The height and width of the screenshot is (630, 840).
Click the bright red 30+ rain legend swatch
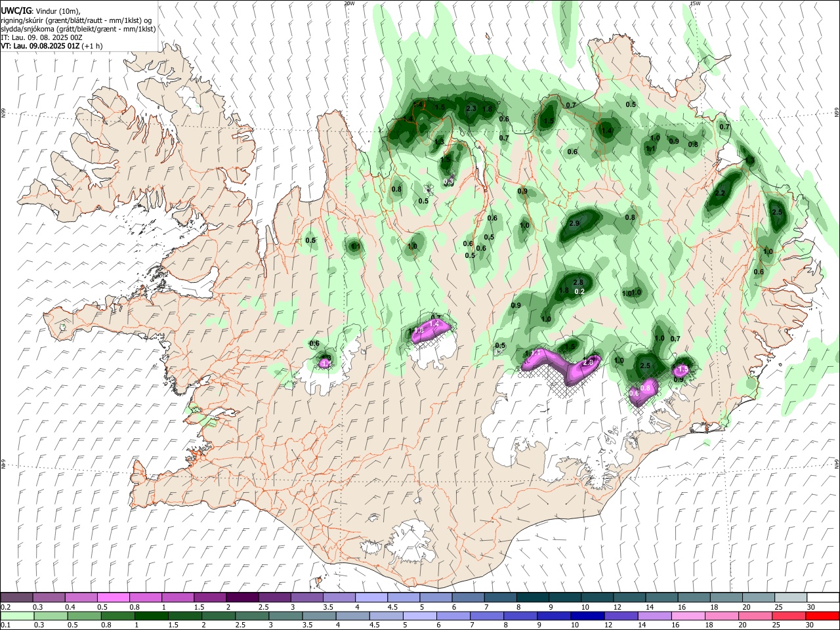(822, 616)
